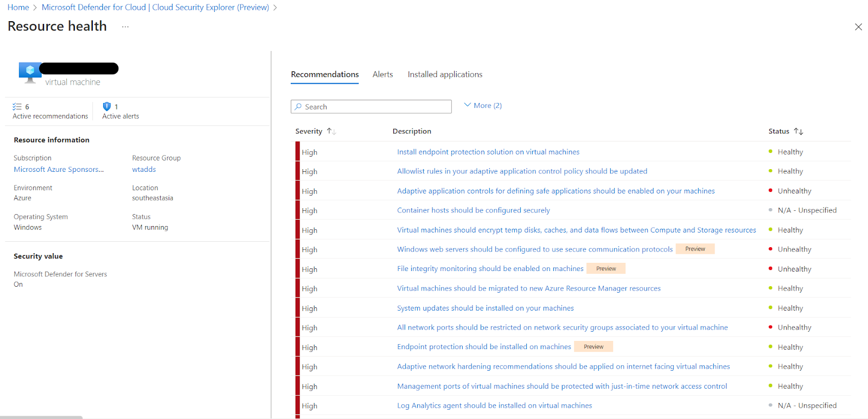Open Allowlist rules adaptive application control recommendation
Screen dimensions: 868x419
(522, 171)
